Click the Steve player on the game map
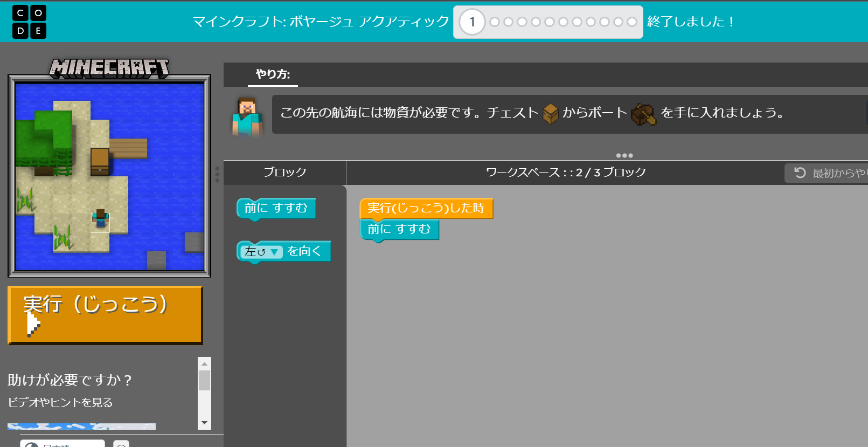Screen dimensions: 868x447 click(100, 218)
